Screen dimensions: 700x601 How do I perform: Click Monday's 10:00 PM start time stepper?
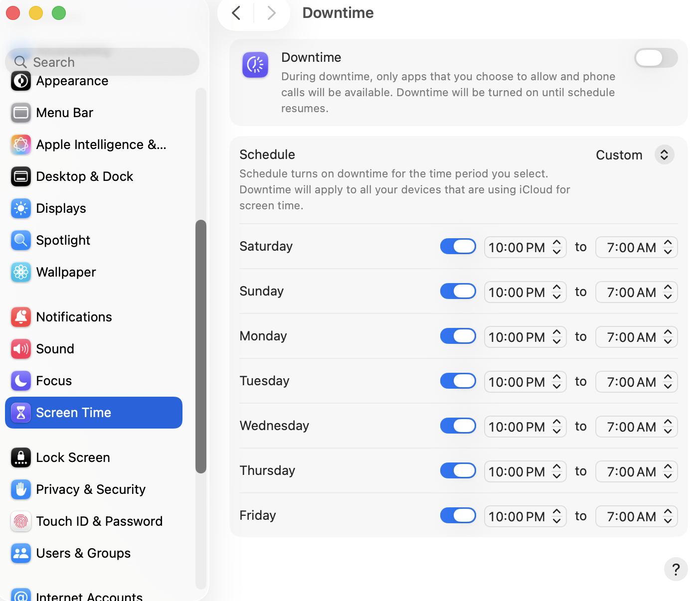(557, 337)
